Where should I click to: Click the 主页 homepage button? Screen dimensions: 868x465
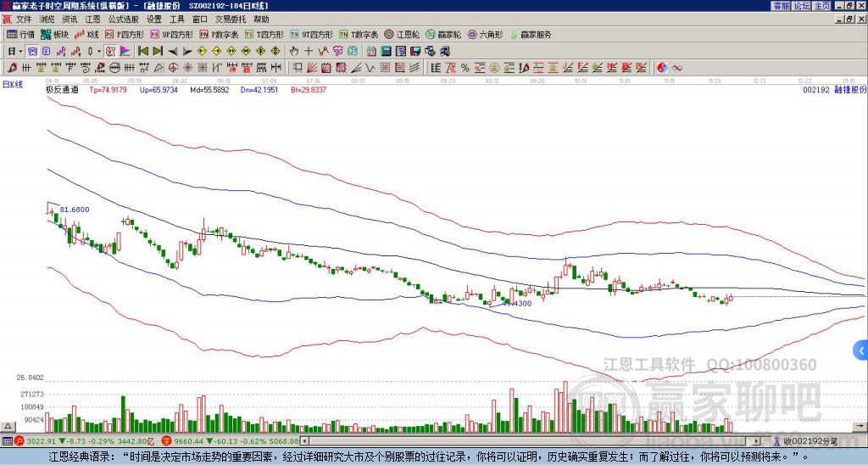click(822, 6)
